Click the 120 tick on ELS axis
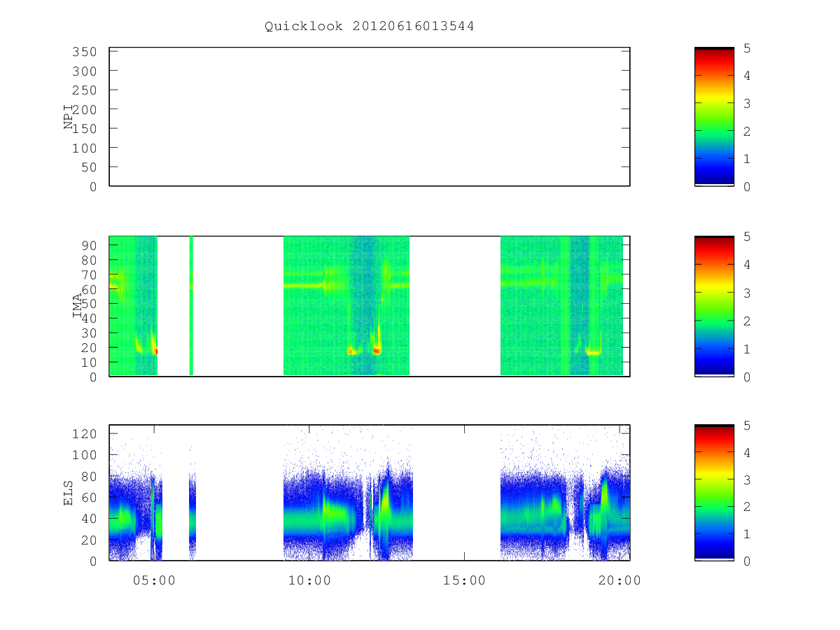 [84, 434]
